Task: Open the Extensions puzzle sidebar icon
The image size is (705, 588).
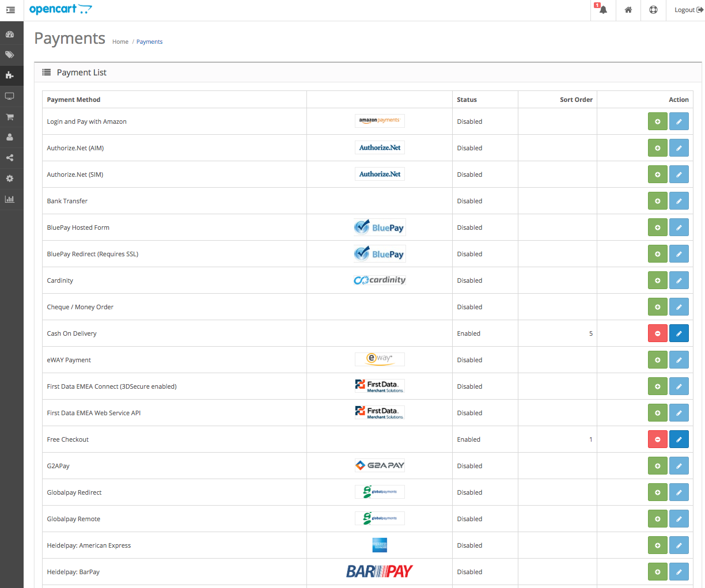Action: [x=10, y=75]
